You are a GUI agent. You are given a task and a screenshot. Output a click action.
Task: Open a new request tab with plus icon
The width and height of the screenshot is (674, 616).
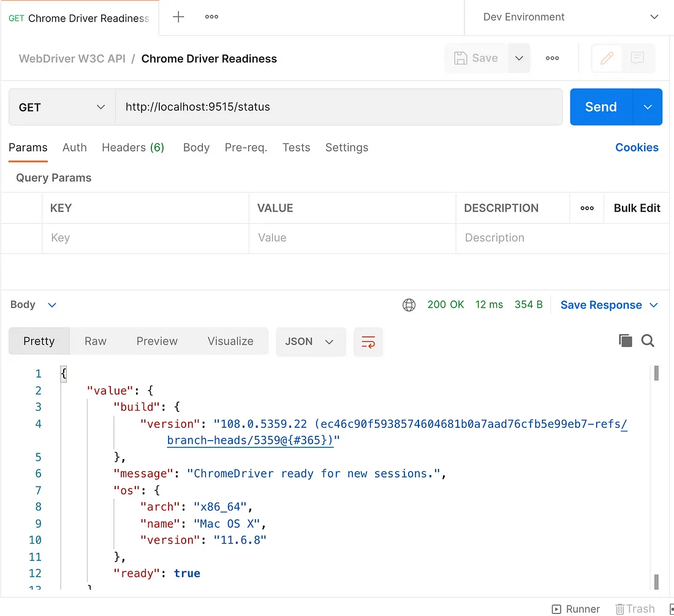click(x=178, y=17)
